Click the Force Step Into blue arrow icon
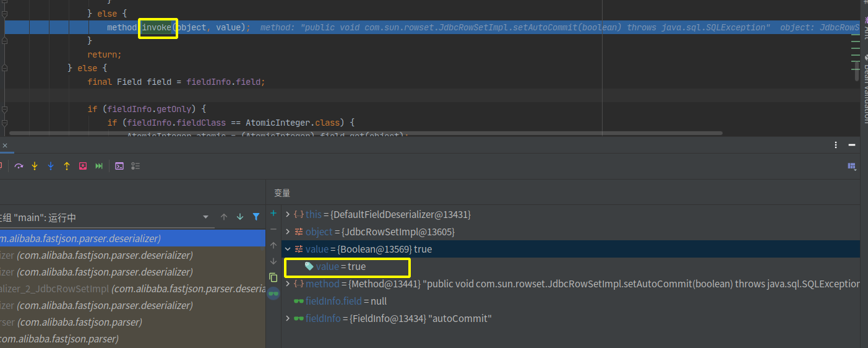868x348 pixels. pyautogui.click(x=51, y=166)
